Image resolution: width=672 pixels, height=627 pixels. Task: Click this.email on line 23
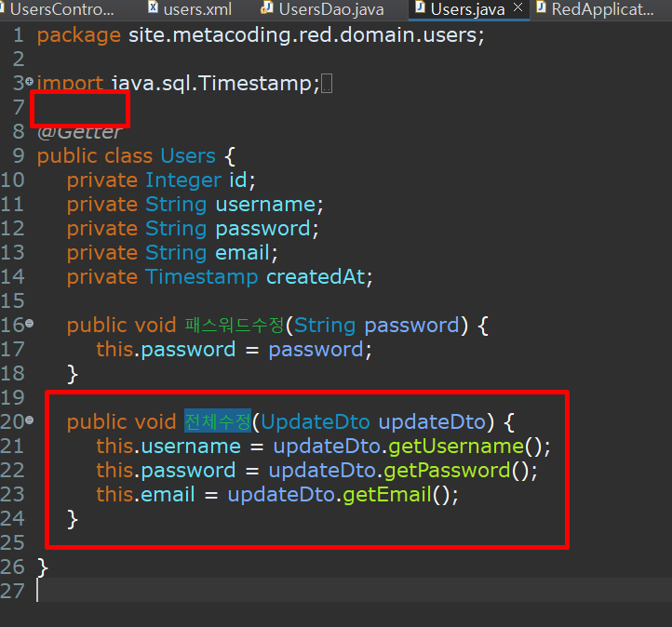pos(146,495)
